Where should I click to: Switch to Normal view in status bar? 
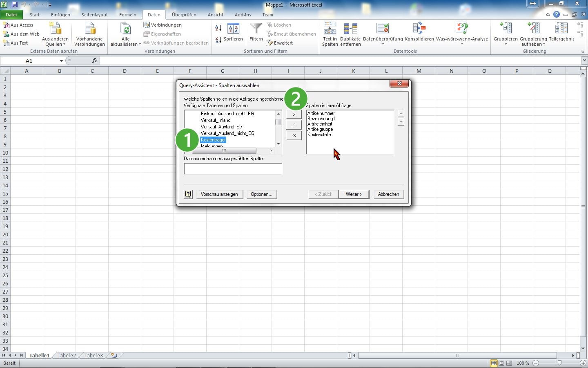coord(494,363)
